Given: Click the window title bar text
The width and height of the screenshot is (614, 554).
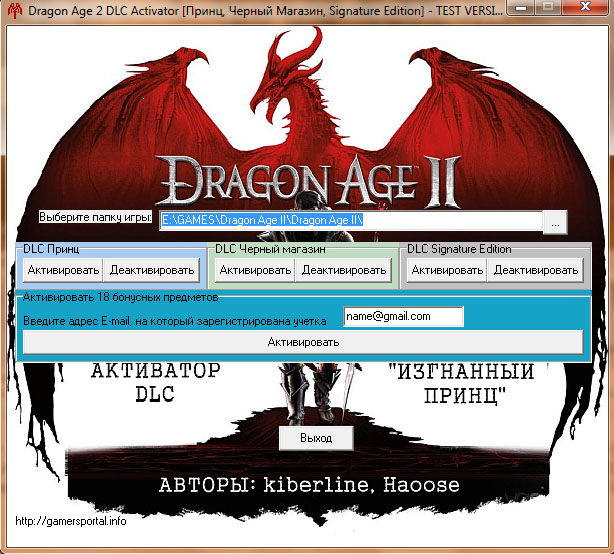Looking at the screenshot, I should (x=265, y=11).
